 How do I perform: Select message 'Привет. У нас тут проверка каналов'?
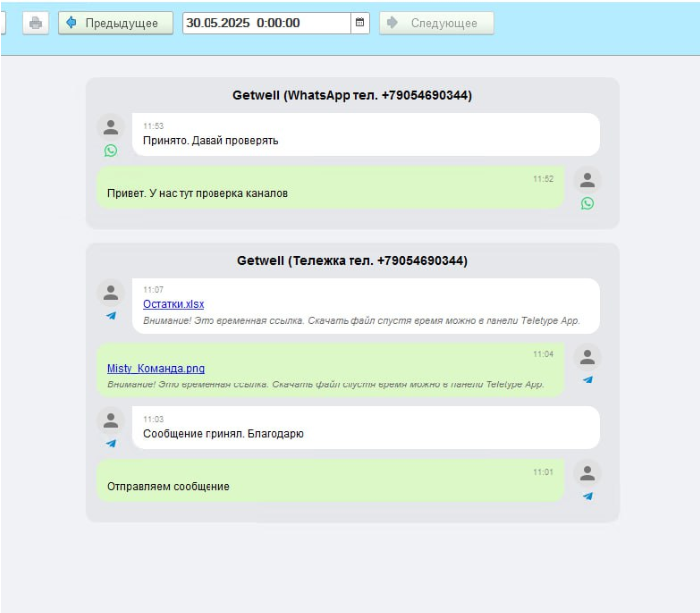(198, 193)
